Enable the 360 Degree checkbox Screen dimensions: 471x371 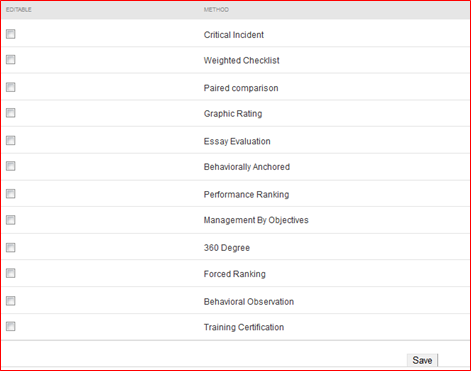point(11,247)
